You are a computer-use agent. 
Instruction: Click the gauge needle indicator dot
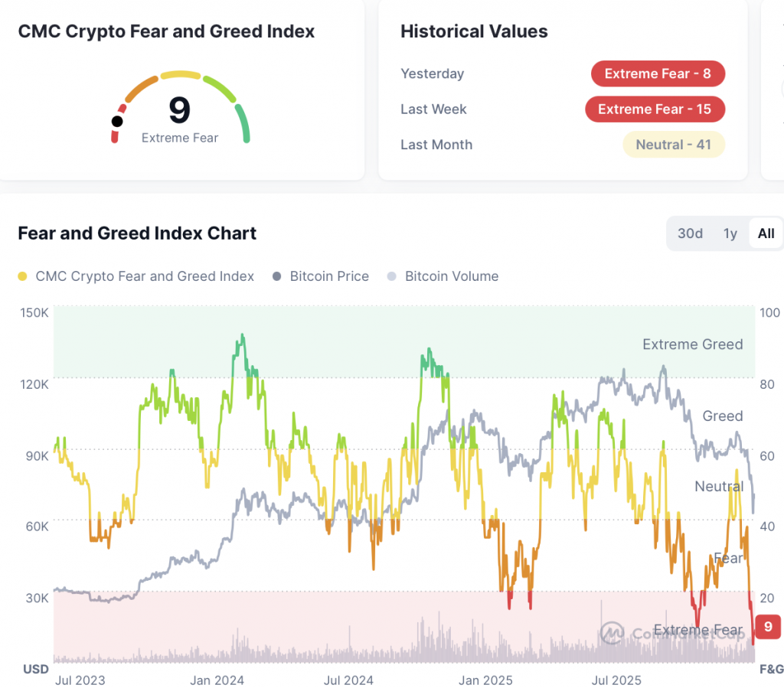click(119, 121)
